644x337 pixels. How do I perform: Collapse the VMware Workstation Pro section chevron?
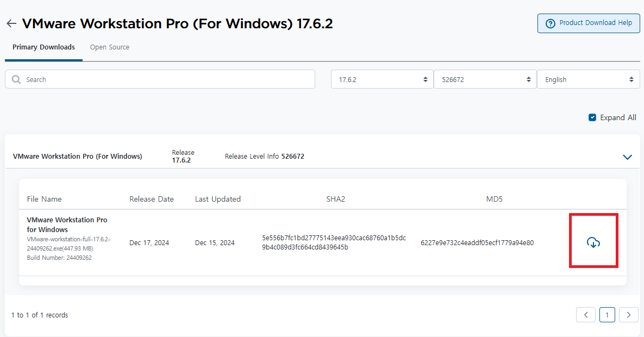(x=627, y=157)
